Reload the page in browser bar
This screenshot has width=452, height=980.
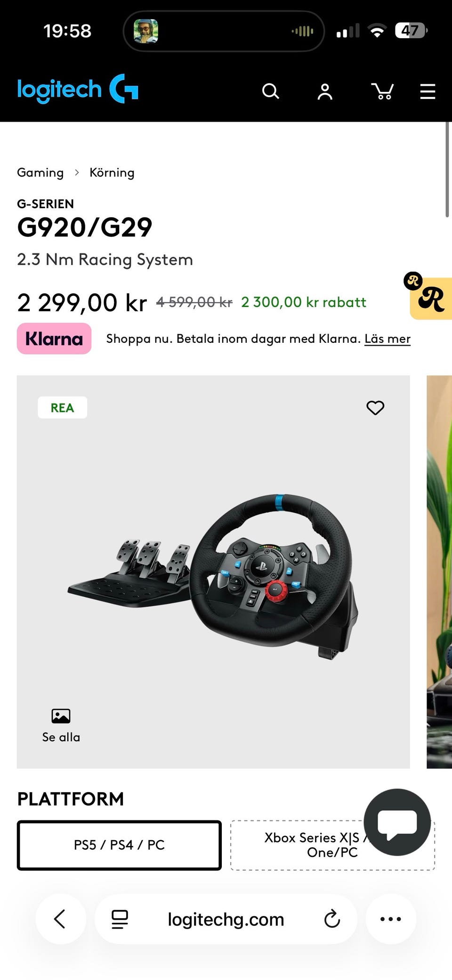332,919
